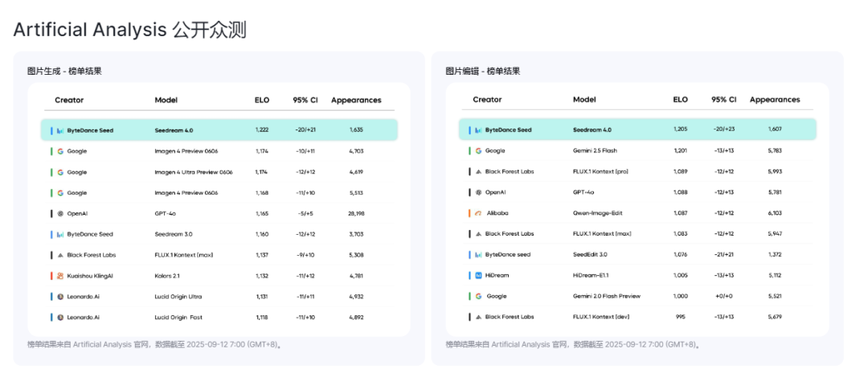The height and width of the screenshot is (390, 868).
Task: Select the Kolors 2.1 model name
Action: click(x=167, y=276)
